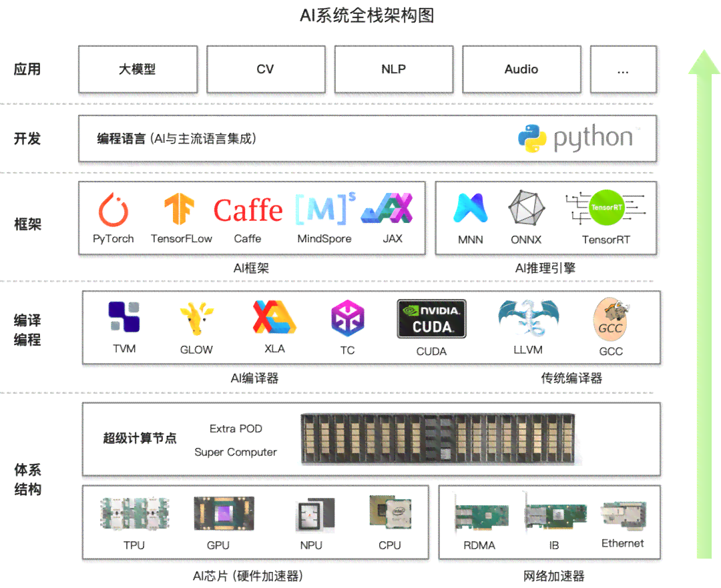Click the GCC egg logo
Screen dimensions: 721x588
611,318
